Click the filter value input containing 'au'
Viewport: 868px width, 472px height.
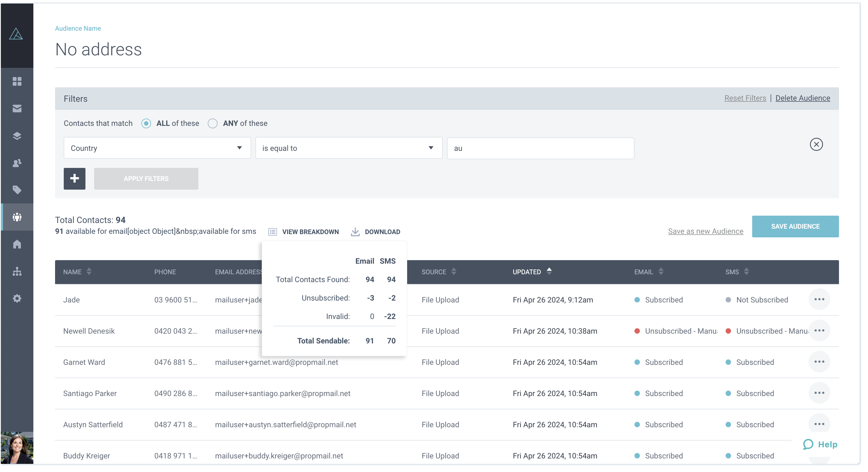coord(541,148)
